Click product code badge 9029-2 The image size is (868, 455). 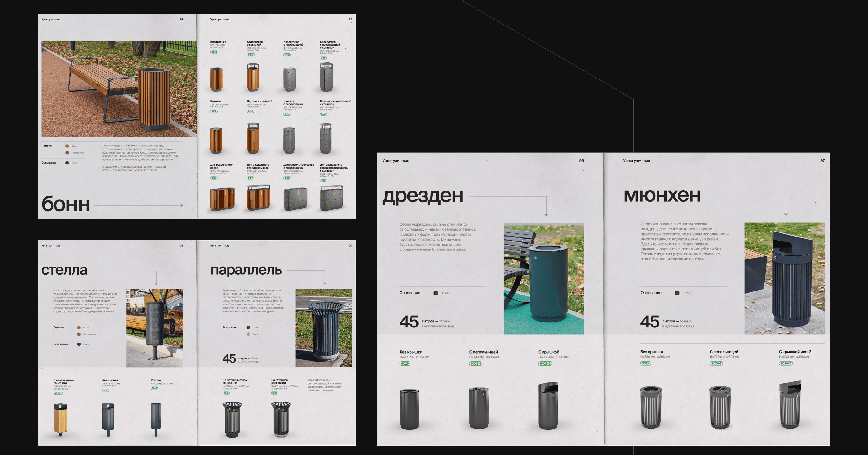point(545,363)
